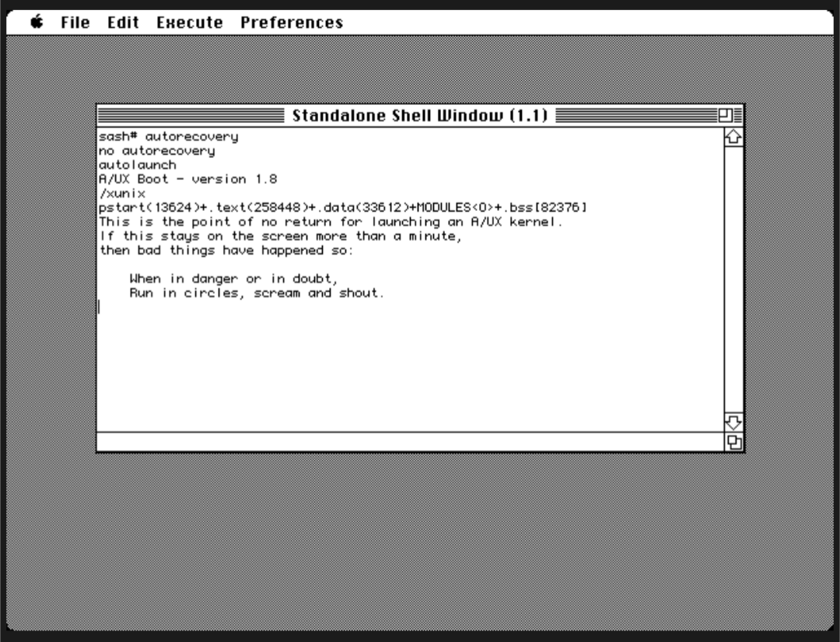
Task: Click the Standalone Shell Window title
Action: tap(420, 116)
